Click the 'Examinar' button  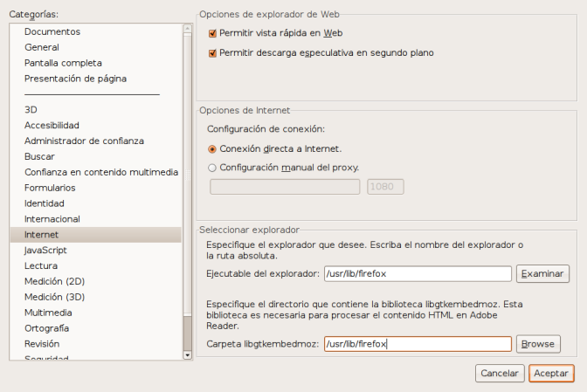coord(542,274)
